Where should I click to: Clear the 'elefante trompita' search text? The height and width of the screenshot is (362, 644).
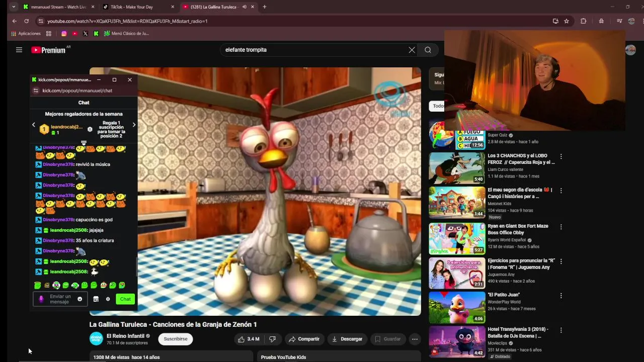(x=412, y=50)
